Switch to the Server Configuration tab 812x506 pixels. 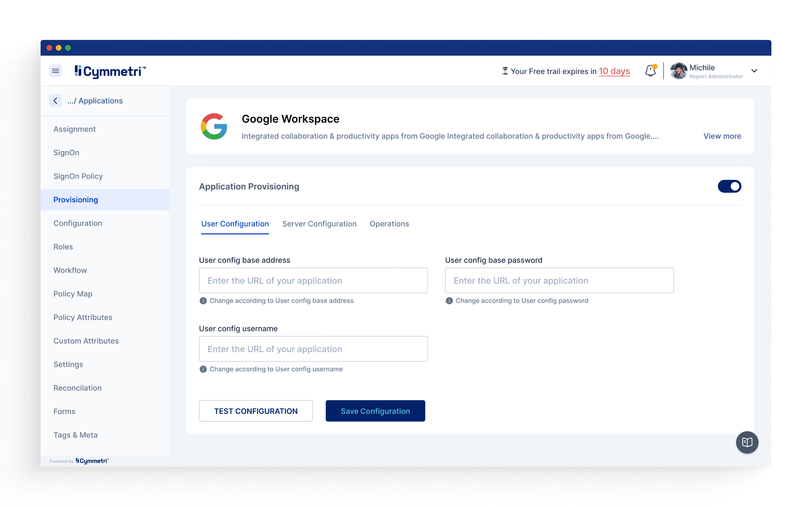point(319,224)
